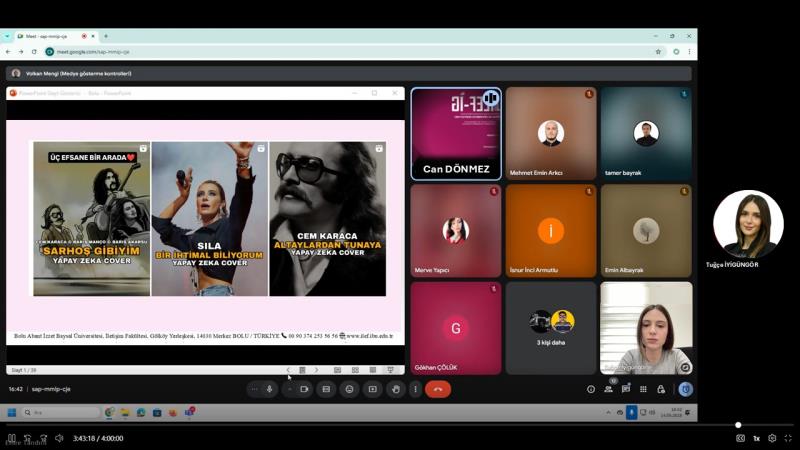
Task: Select Merve Yapıcı participant tile
Action: [456, 231]
